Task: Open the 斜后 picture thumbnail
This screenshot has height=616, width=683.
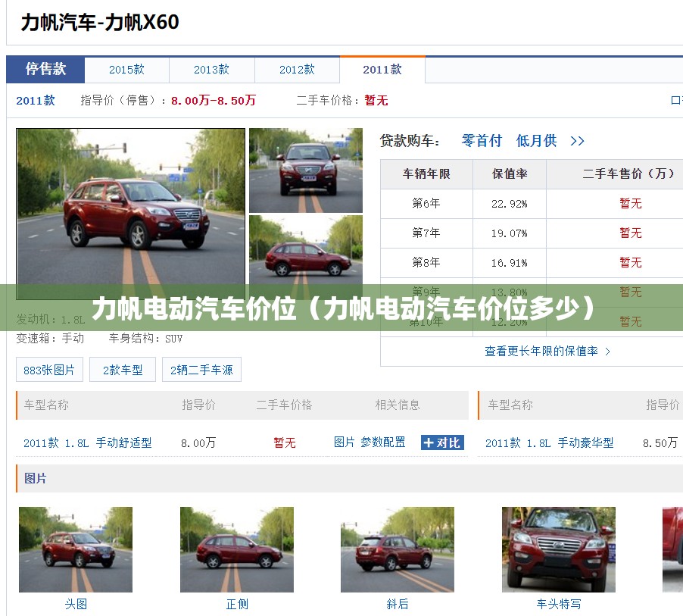Action: coord(398,549)
